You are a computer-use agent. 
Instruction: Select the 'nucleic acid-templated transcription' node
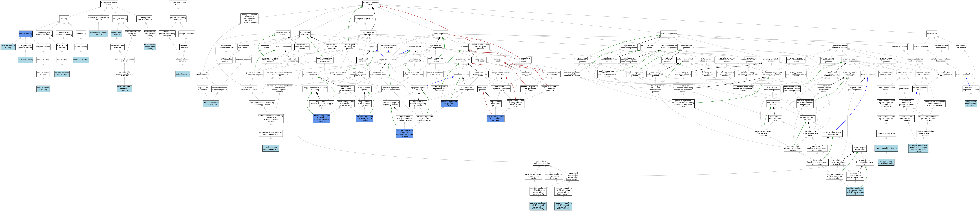click(x=832, y=134)
